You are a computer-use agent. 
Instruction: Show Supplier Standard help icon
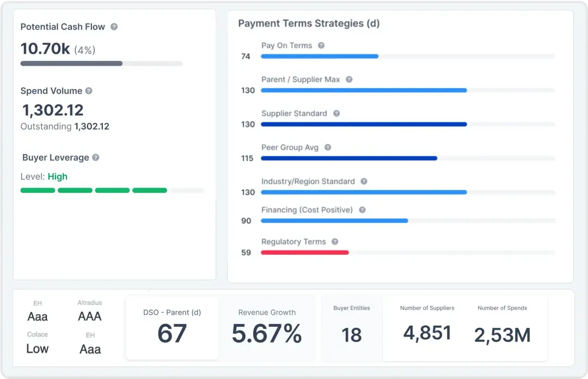point(336,113)
